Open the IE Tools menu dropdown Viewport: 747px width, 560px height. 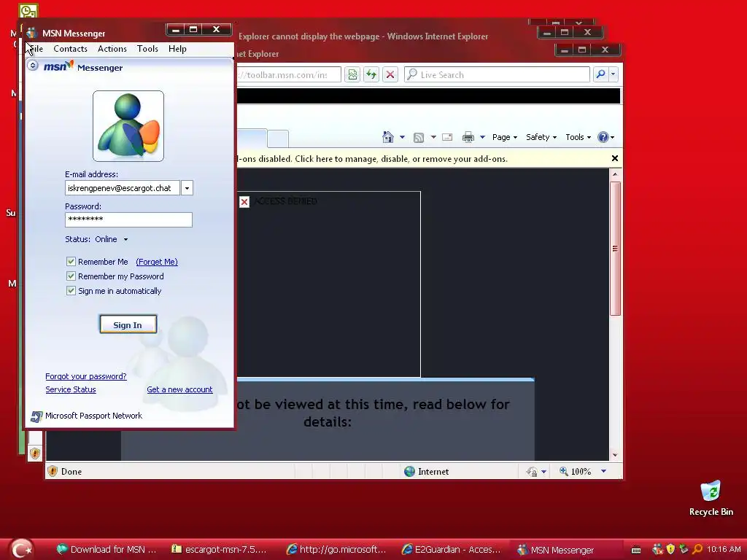pos(578,137)
